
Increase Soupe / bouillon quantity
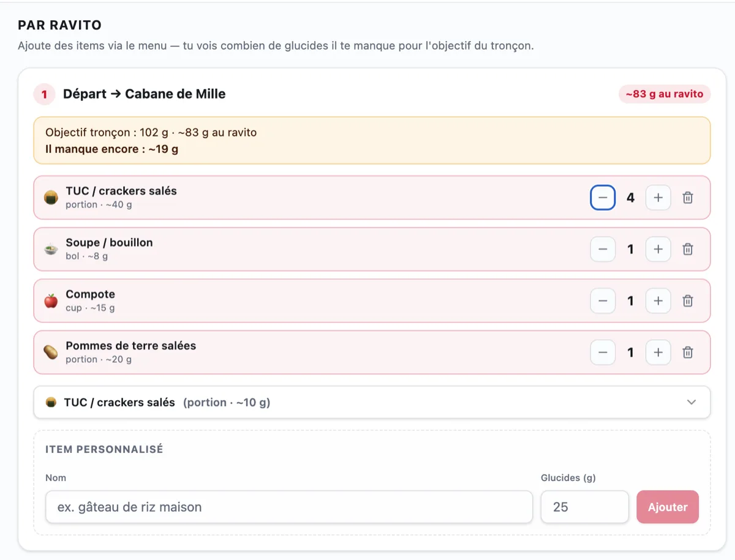658,249
